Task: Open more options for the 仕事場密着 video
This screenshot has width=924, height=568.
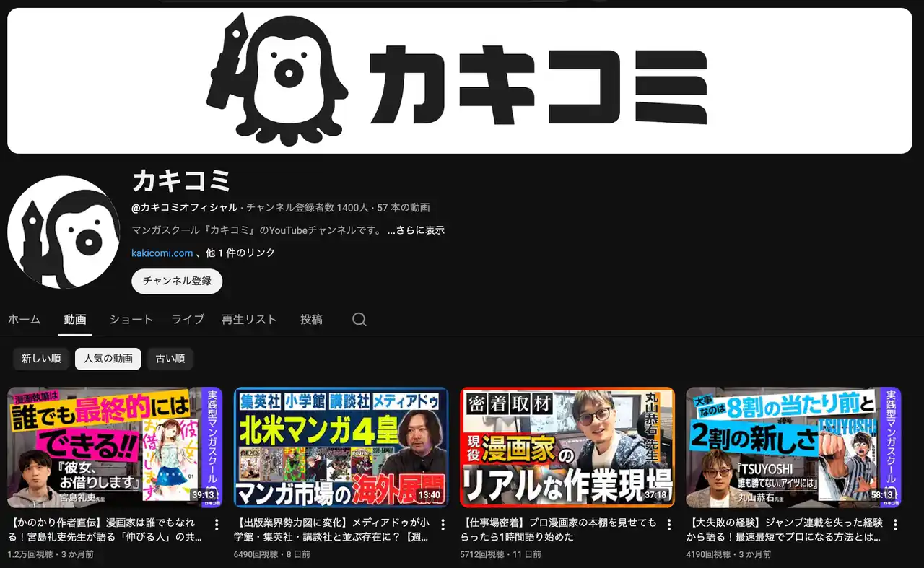Action: click(669, 525)
